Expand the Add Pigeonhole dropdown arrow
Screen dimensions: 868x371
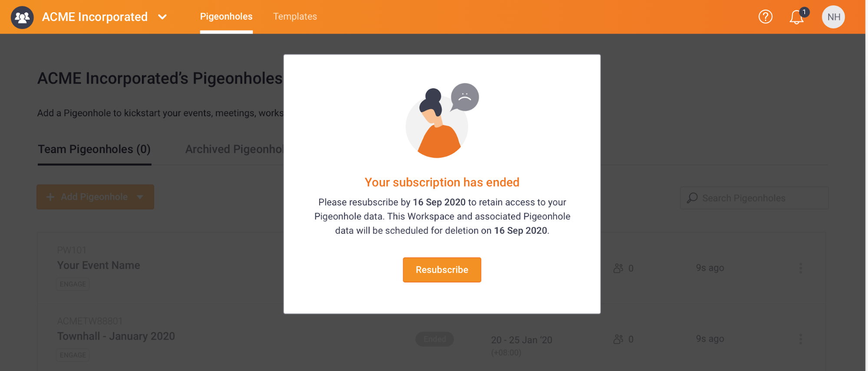pos(140,197)
